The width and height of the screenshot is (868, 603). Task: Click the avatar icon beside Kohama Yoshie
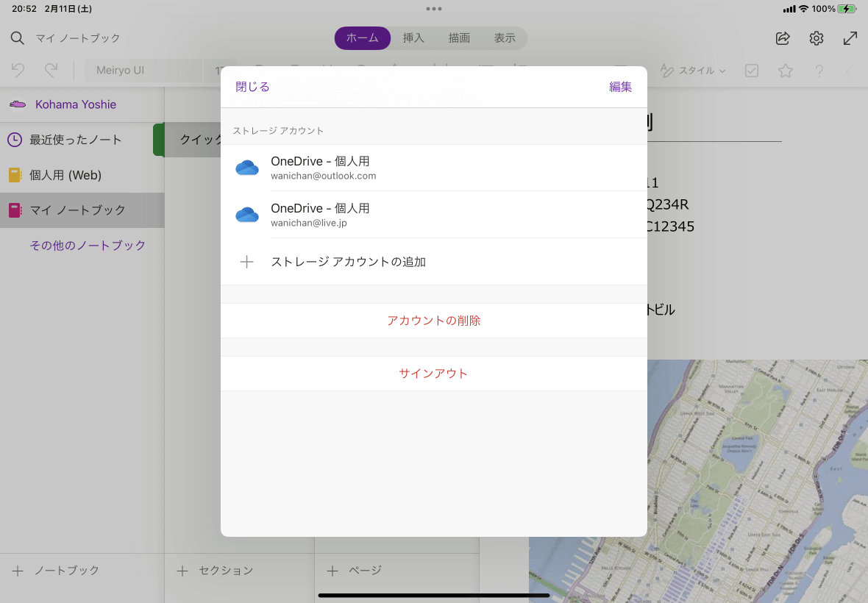point(18,104)
